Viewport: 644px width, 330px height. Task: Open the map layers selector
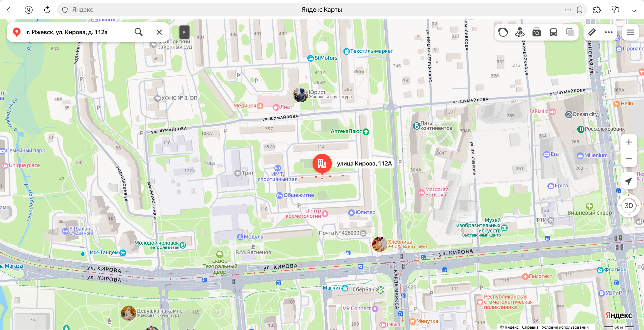click(x=570, y=32)
